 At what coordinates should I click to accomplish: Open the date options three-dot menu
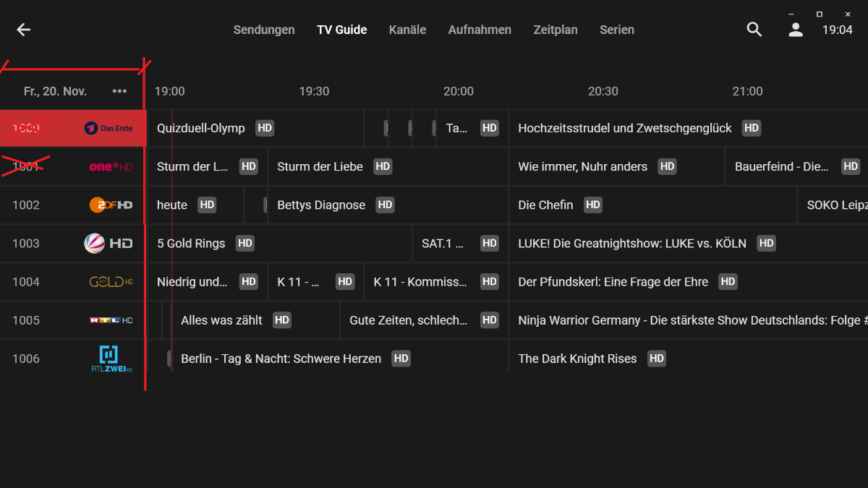119,91
